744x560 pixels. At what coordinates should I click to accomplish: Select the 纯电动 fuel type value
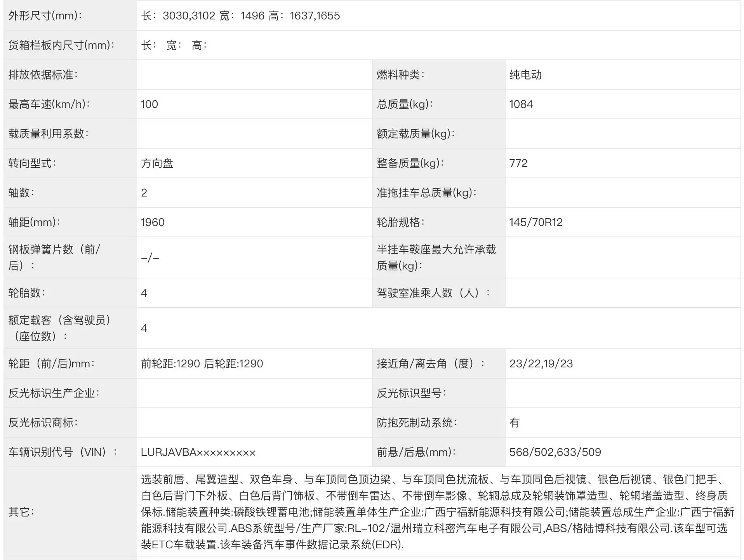[527, 75]
